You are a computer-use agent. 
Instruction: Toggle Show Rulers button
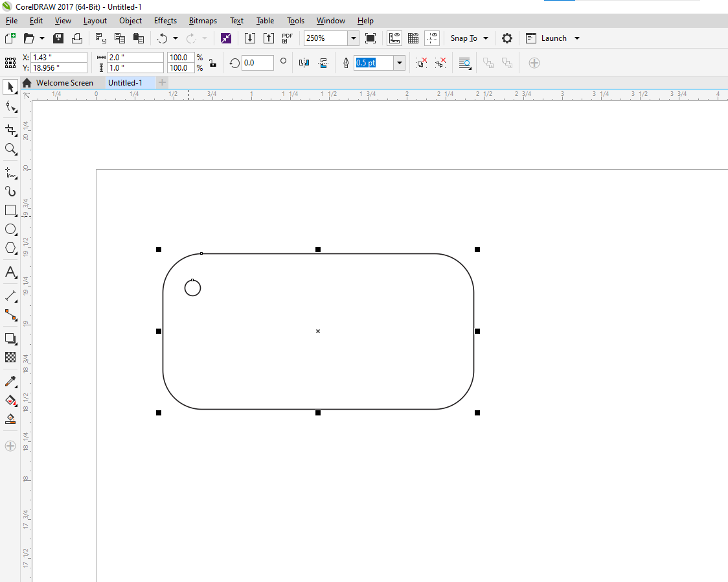[394, 38]
